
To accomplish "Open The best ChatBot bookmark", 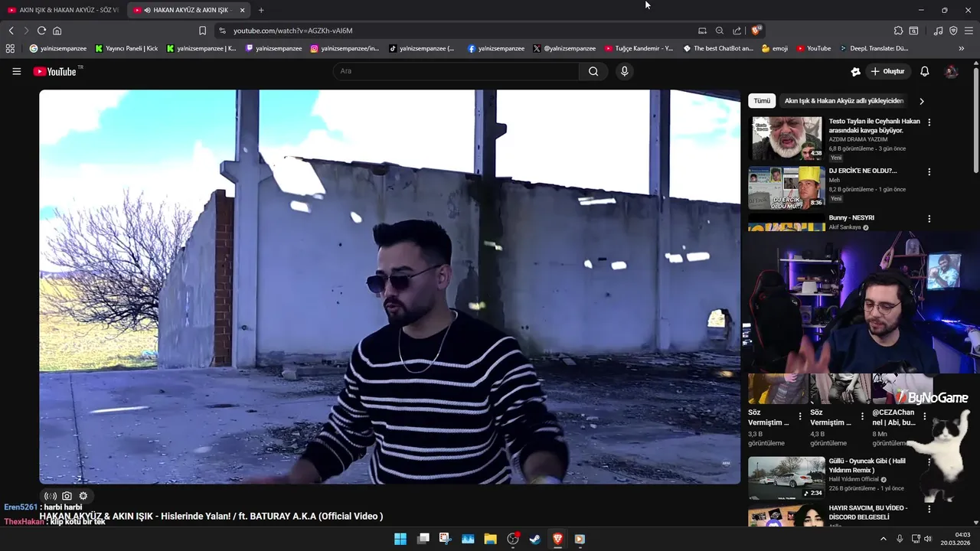I will 718,48.
